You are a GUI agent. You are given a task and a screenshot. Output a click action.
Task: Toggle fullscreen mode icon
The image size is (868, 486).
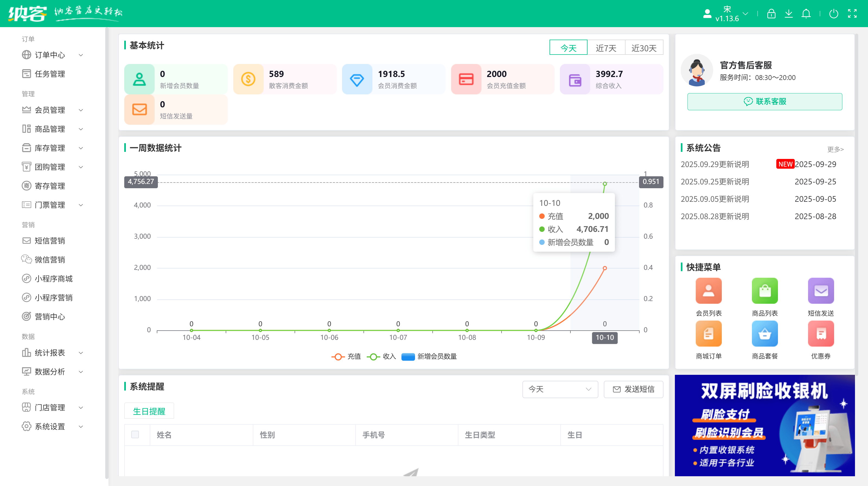click(x=852, y=14)
